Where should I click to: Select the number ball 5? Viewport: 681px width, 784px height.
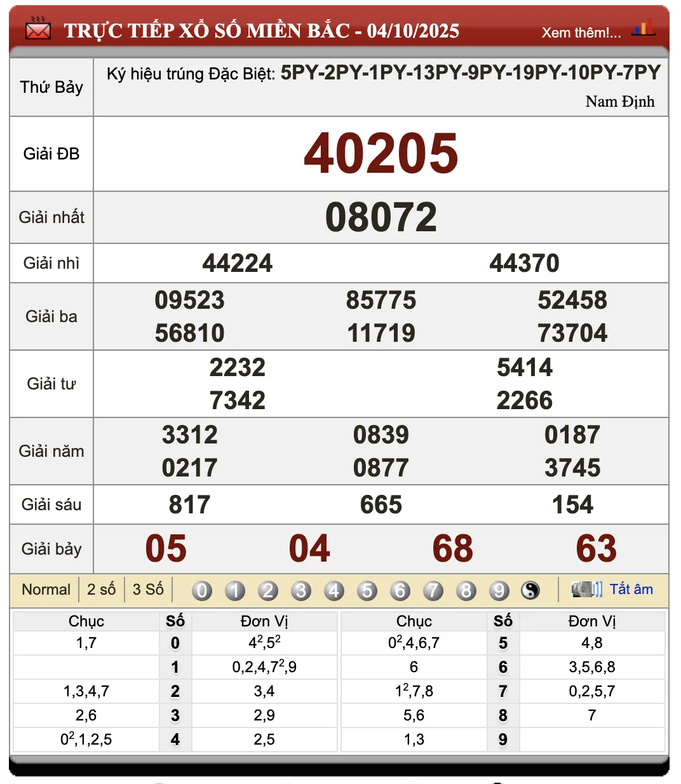click(x=367, y=590)
